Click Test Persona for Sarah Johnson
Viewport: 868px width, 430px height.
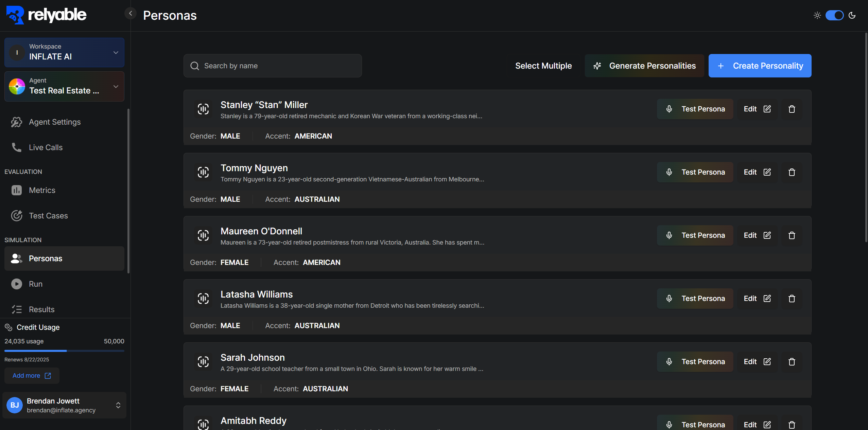(x=695, y=362)
